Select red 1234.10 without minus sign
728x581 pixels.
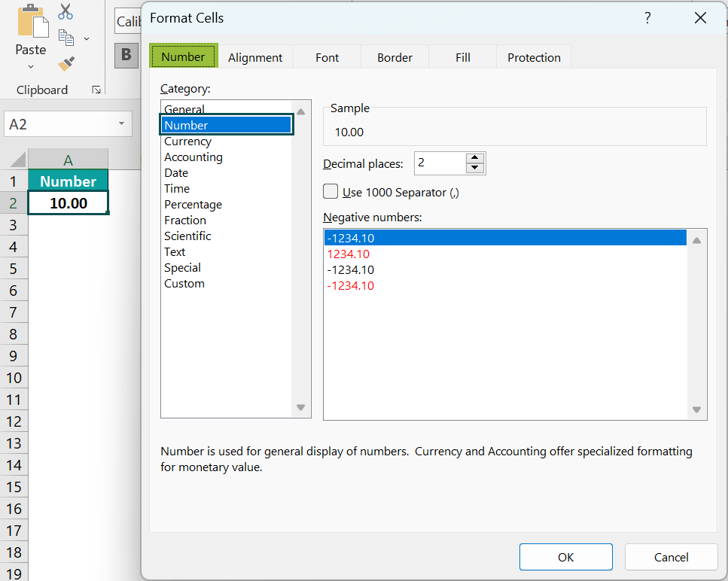[505, 254]
